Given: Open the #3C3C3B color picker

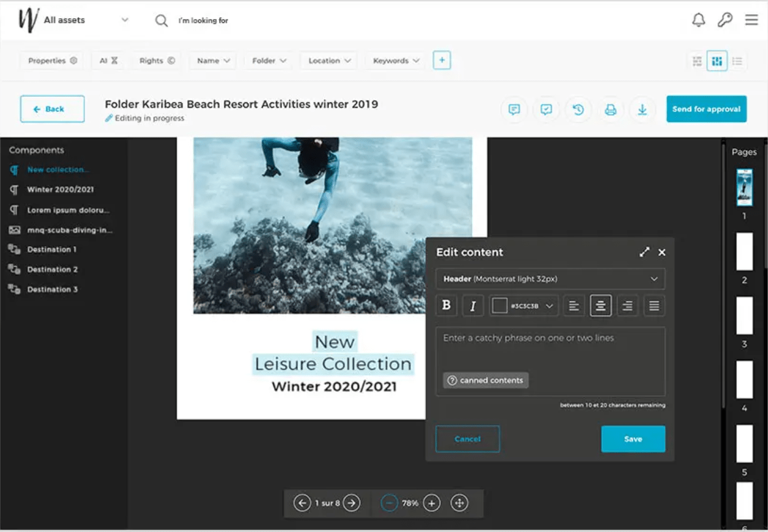Looking at the screenshot, I should 523,305.
